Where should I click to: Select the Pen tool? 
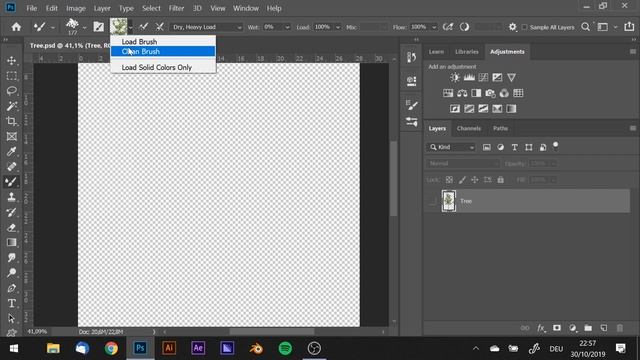[x=11, y=288]
